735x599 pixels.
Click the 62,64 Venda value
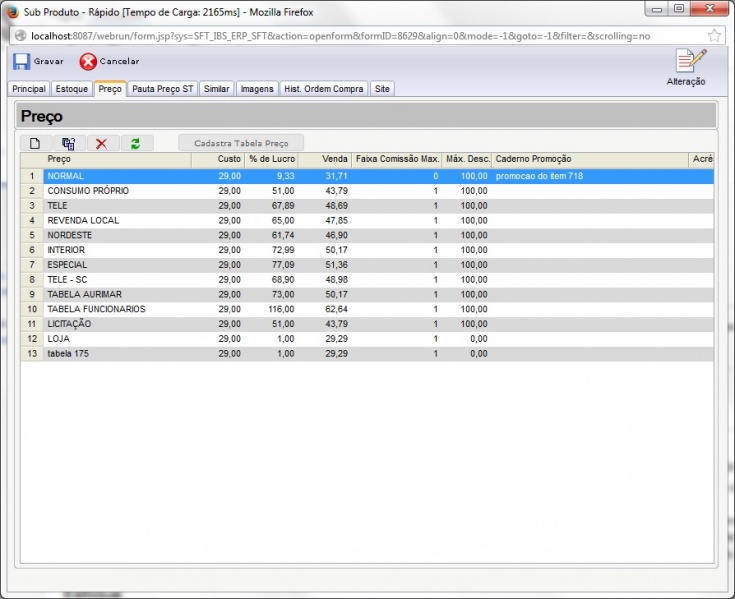pyautogui.click(x=337, y=309)
